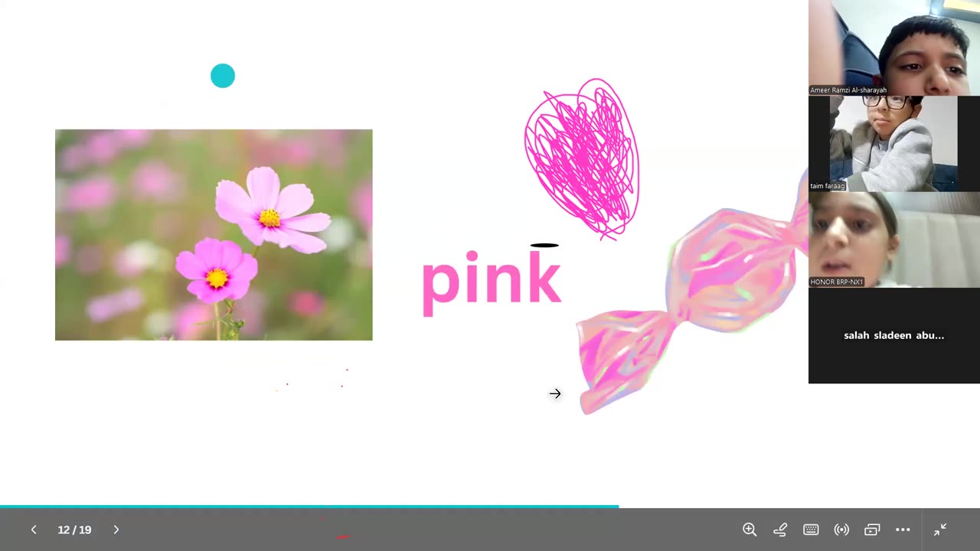The width and height of the screenshot is (980, 551).
Task: Select taim faraag video tile
Action: click(x=894, y=143)
